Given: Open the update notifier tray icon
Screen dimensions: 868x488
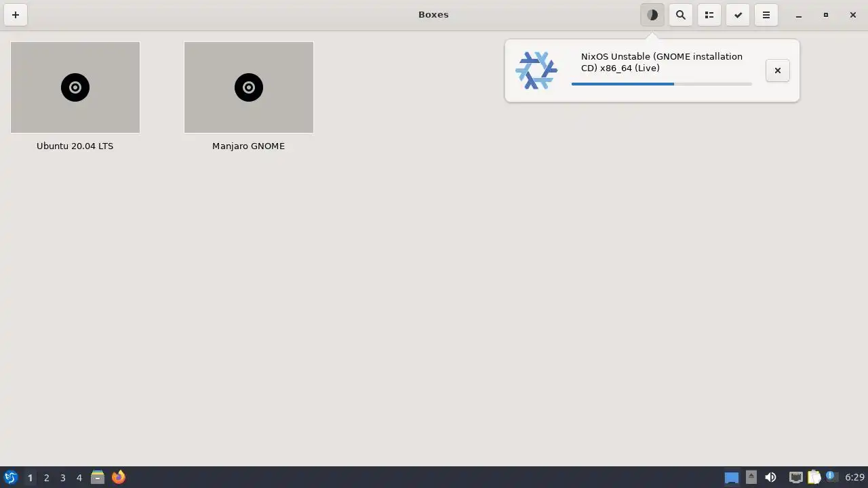Looking at the screenshot, I should pyautogui.click(x=831, y=476).
